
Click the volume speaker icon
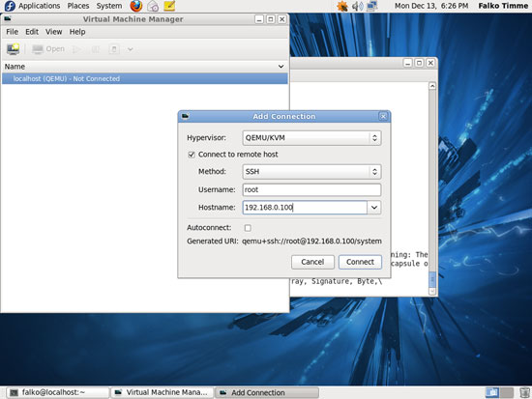coord(357,6)
